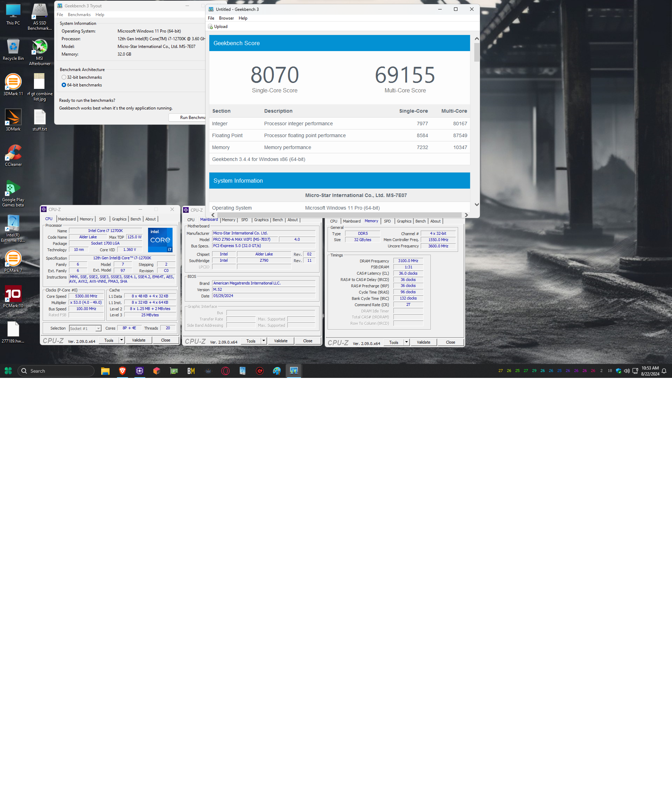Switch to CPU-Z on the taskbar
Viewport: 672px width, 809px height.
(140, 371)
